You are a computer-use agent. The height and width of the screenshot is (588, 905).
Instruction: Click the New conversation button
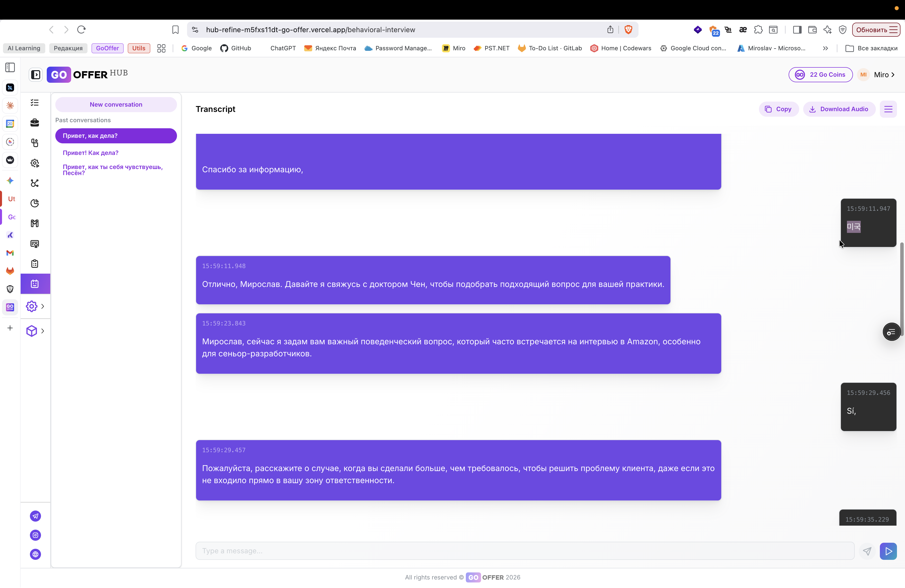116,105
